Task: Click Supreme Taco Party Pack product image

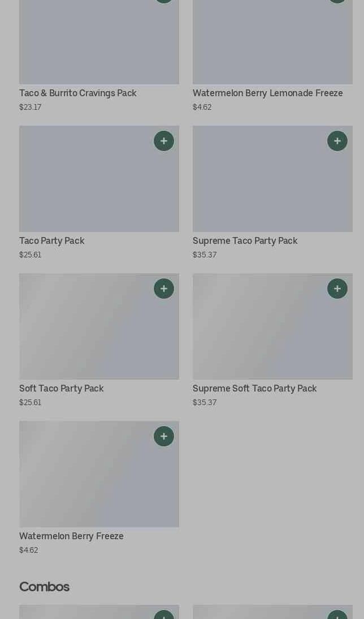Action: click(272, 179)
